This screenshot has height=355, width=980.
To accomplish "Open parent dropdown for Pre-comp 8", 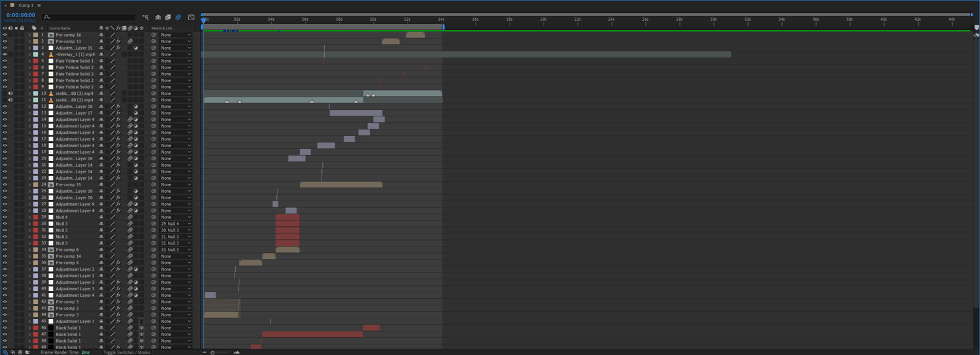I will [176, 250].
